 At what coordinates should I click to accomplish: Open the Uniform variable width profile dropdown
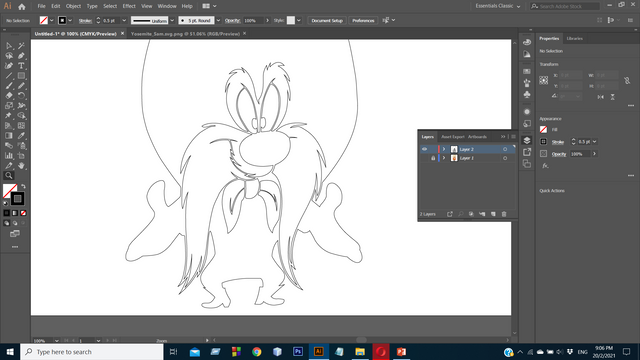pyautogui.click(x=172, y=20)
